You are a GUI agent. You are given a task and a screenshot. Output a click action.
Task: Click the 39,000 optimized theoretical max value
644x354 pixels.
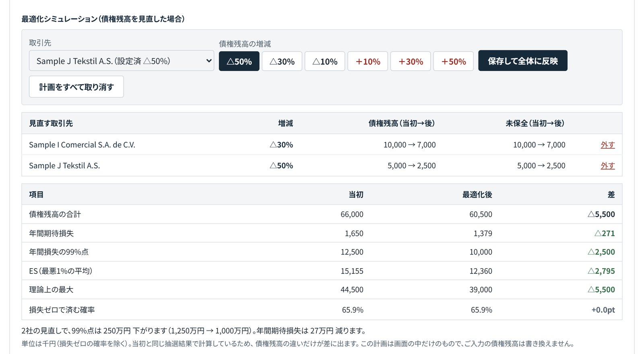click(481, 290)
